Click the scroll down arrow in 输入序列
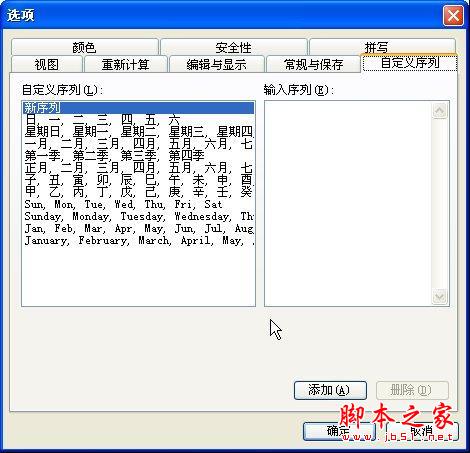Viewport: 470px width, 453px height. 440,296
